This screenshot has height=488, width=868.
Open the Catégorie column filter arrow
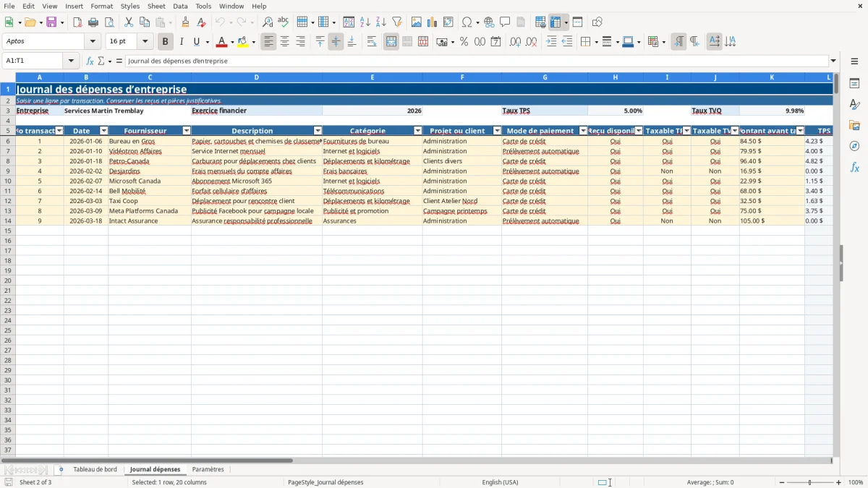417,131
